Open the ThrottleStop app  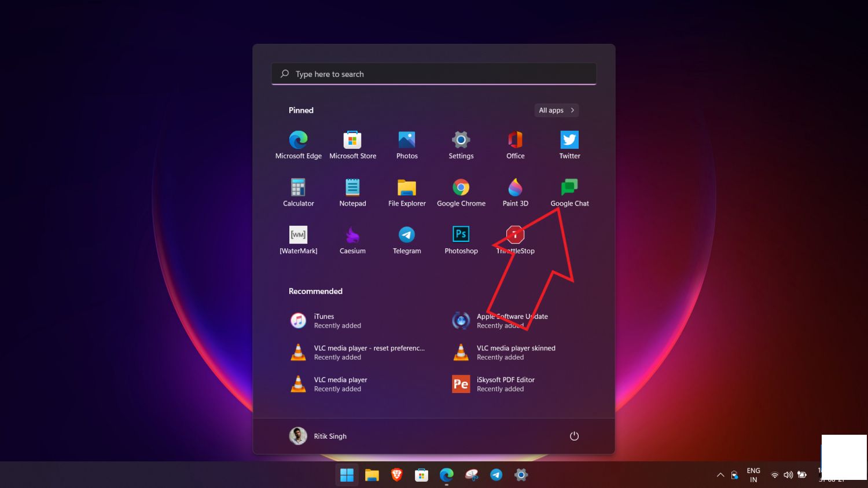click(516, 240)
